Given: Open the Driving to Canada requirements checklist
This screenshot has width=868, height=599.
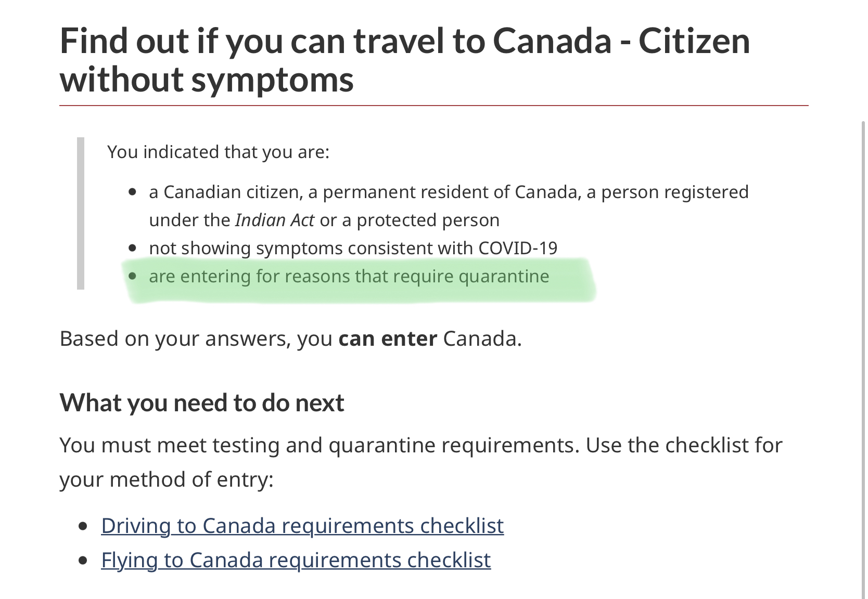Looking at the screenshot, I should 302,526.
